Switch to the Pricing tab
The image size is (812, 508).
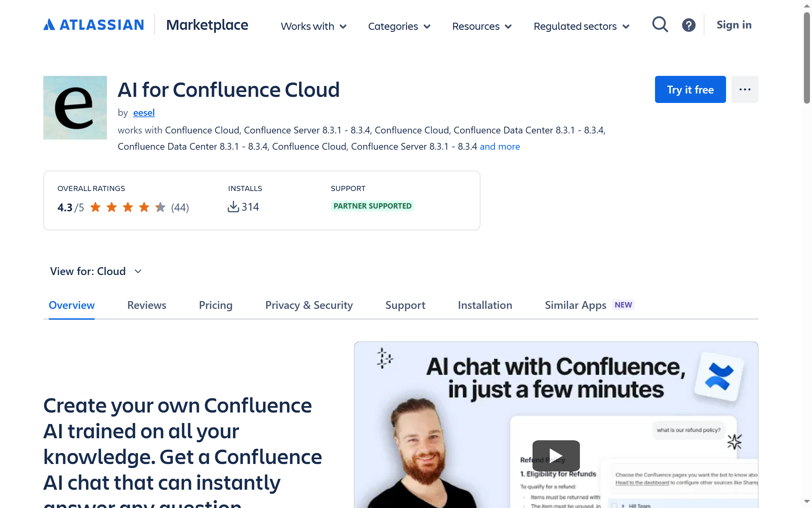[216, 305]
